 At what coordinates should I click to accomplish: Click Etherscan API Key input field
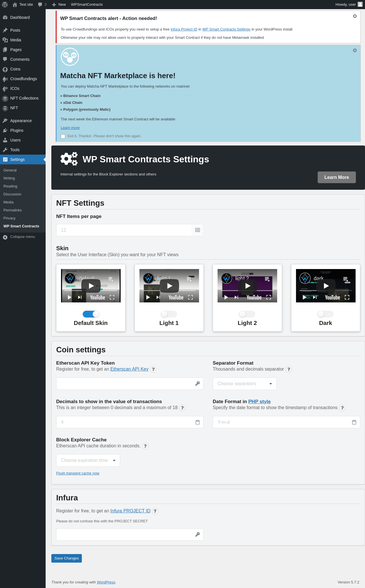tap(130, 383)
